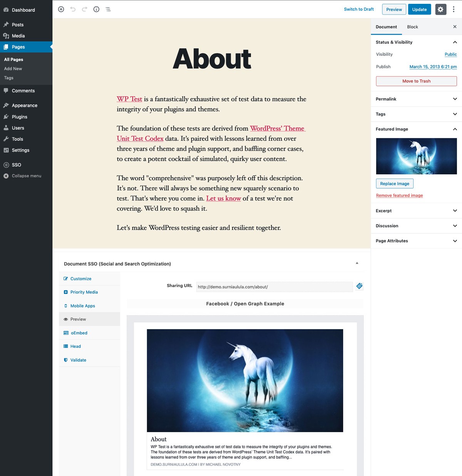Click the Let us know link

[223, 198]
